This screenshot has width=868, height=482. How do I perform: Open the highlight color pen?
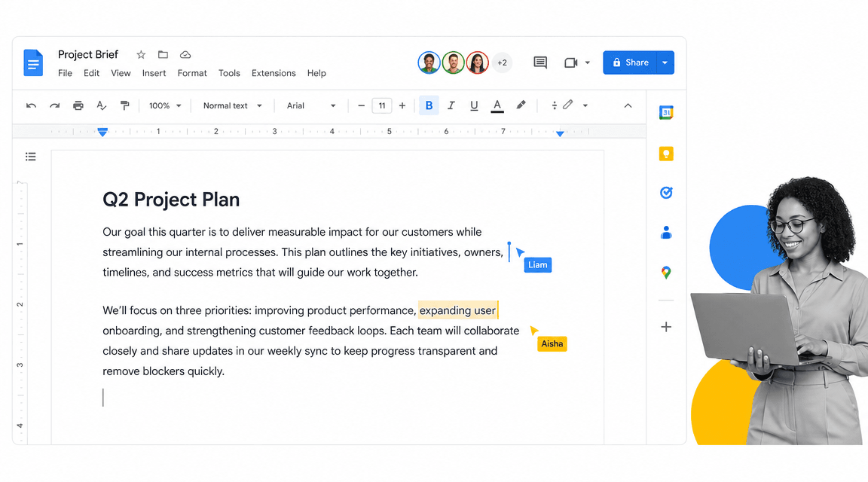point(521,105)
